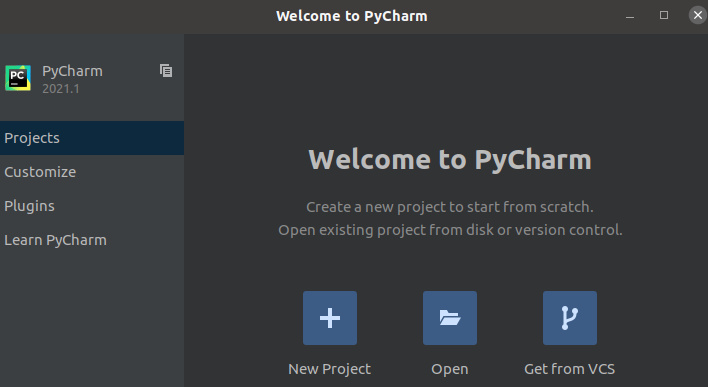The width and height of the screenshot is (708, 387).
Task: Click the New Project plus icon
Action: (x=330, y=318)
